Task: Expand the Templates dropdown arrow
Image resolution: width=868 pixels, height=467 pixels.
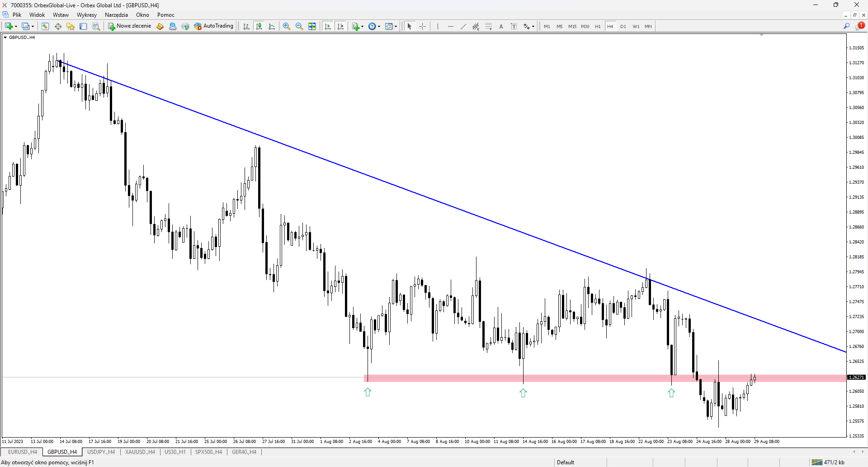Action: tap(396, 27)
